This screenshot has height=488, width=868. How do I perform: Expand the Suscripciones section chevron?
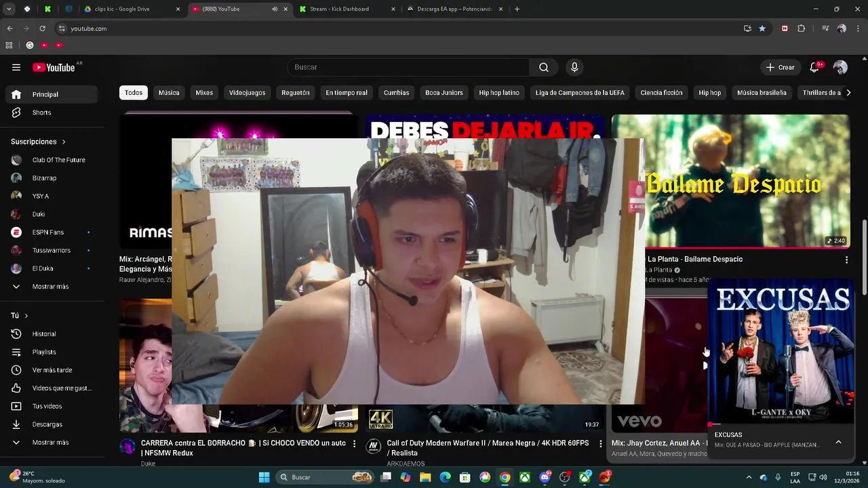pyautogui.click(x=64, y=142)
